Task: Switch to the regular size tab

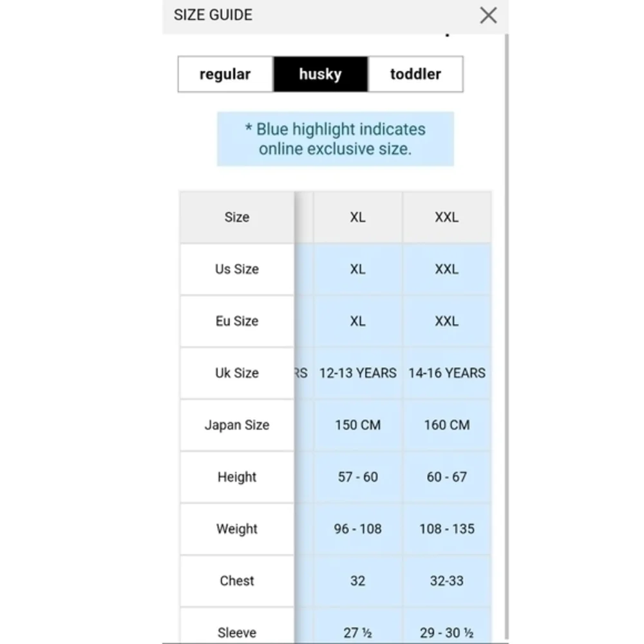Action: click(x=225, y=74)
